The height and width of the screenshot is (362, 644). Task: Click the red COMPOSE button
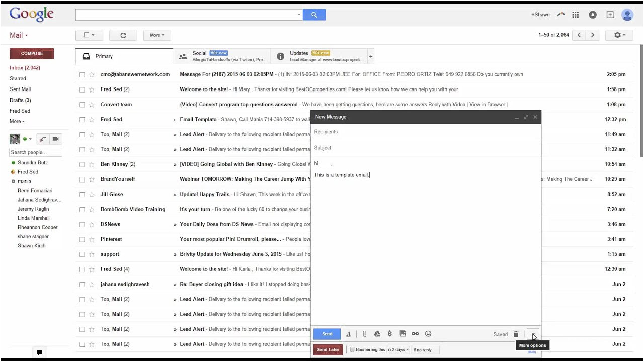(x=32, y=53)
